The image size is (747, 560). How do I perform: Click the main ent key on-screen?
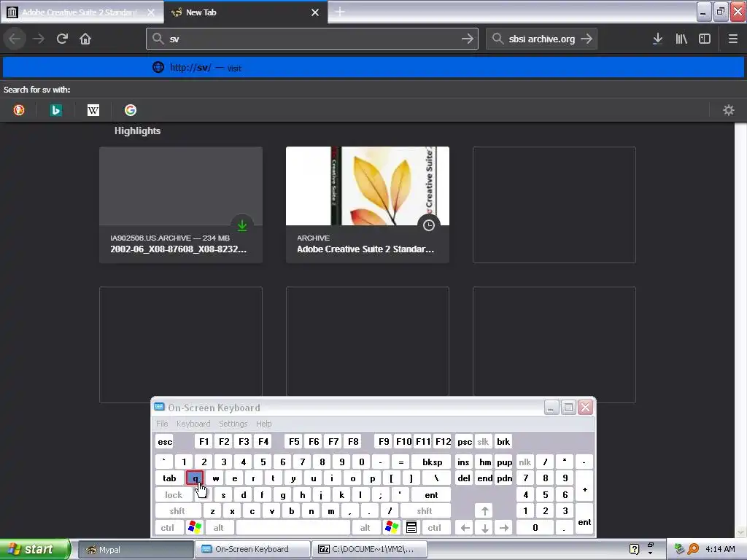(431, 495)
